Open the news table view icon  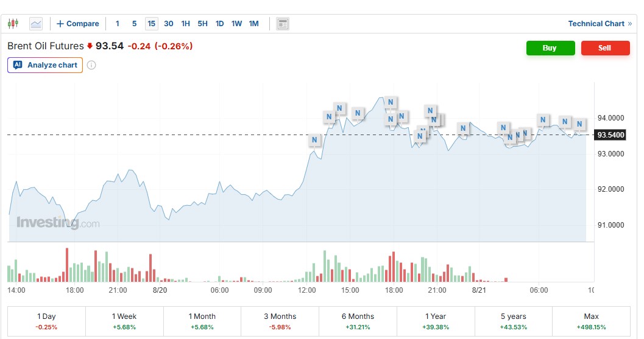coord(283,24)
